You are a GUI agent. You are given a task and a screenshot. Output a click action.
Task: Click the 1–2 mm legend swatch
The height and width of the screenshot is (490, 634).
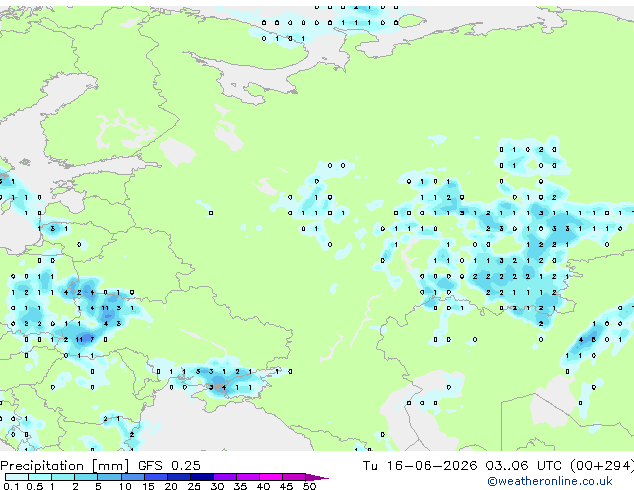click(x=63, y=477)
